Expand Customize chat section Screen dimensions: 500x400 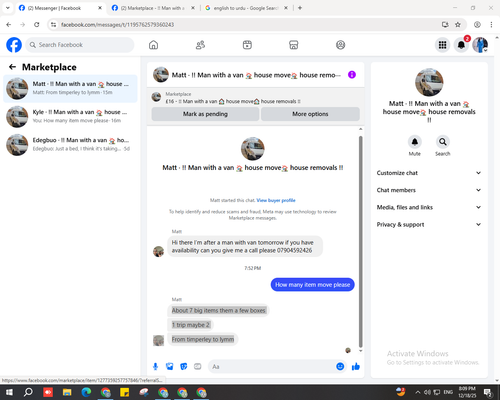pyautogui.click(x=429, y=173)
